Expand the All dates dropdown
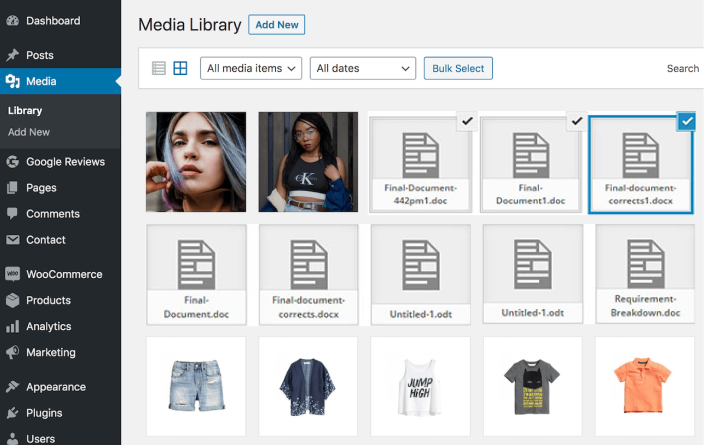 tap(362, 68)
